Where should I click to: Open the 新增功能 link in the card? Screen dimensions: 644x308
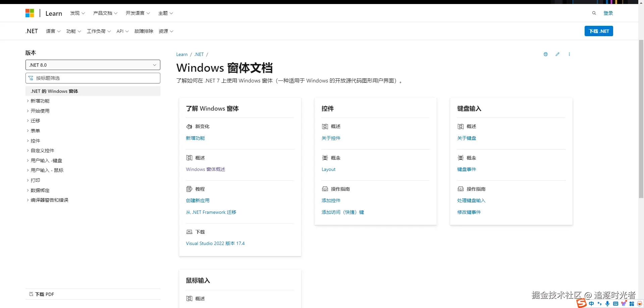click(195, 138)
